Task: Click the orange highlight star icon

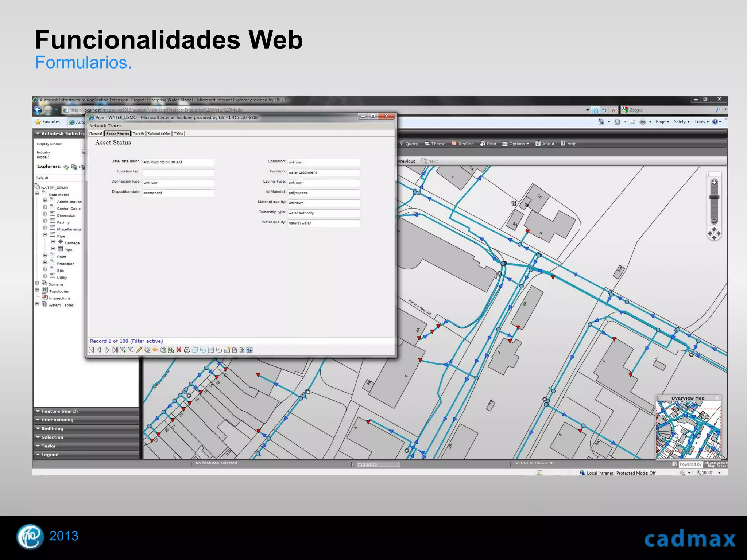Action: coord(155,350)
